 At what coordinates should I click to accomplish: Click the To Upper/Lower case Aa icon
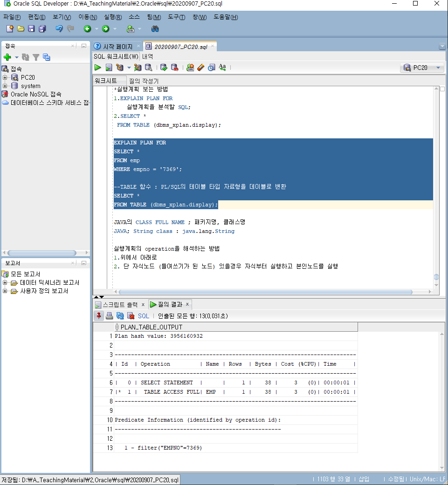222,68
